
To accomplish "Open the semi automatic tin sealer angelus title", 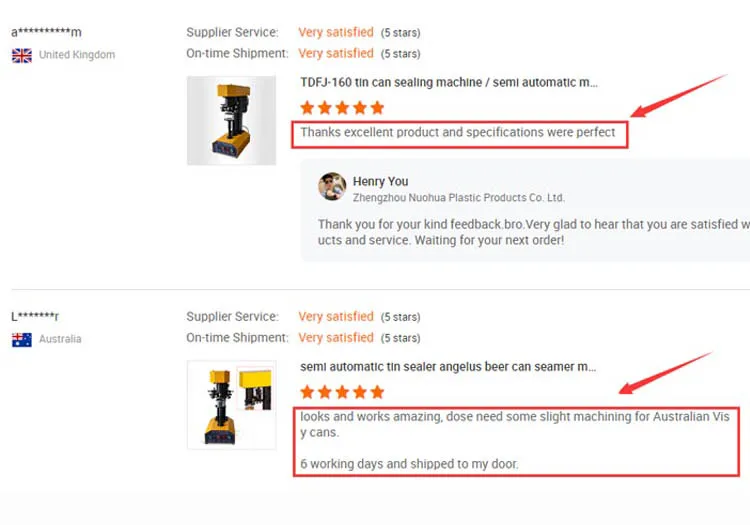I will 448,367.
